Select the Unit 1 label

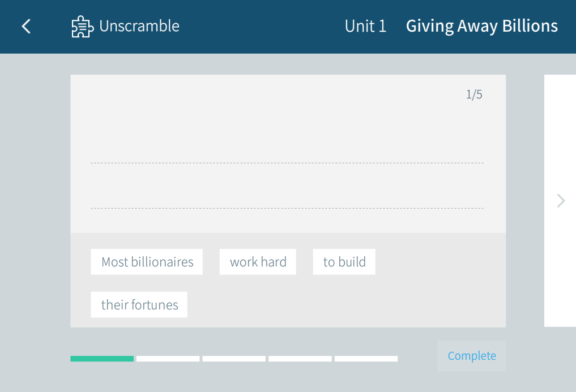pos(365,26)
